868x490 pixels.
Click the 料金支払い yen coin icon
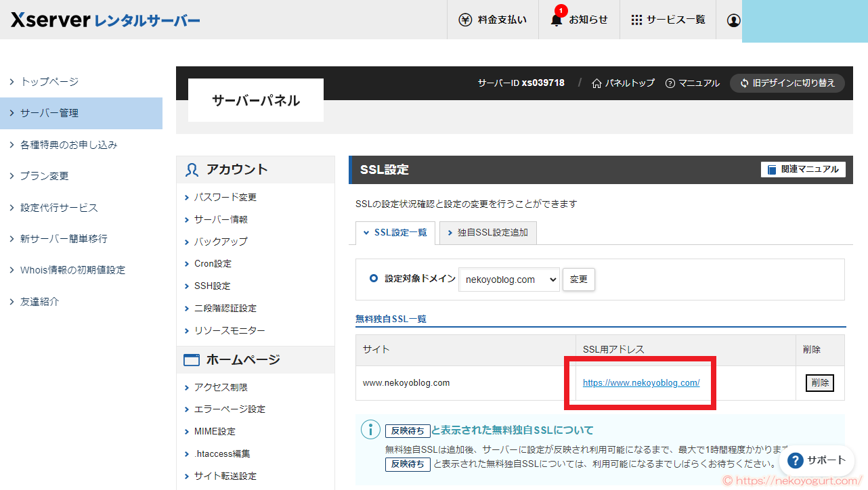tap(464, 20)
